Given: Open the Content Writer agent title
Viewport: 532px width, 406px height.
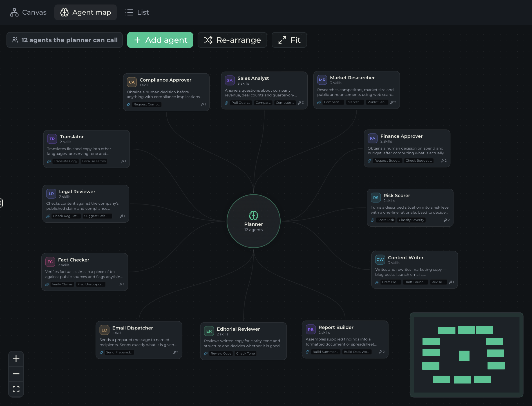Looking at the screenshot, I should click(406, 258).
